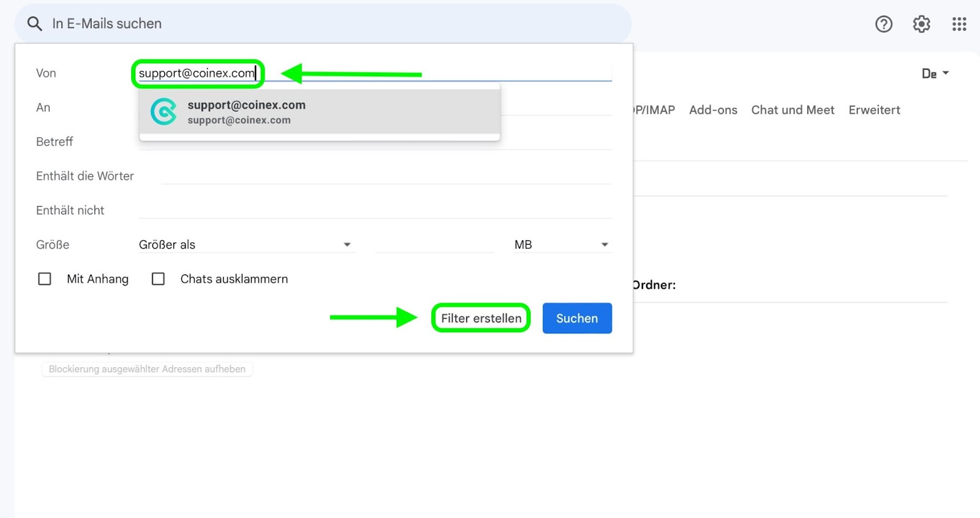The width and height of the screenshot is (980, 518).
Task: Select the support@coinex.com autocomplete suggestion
Action: [x=320, y=112]
